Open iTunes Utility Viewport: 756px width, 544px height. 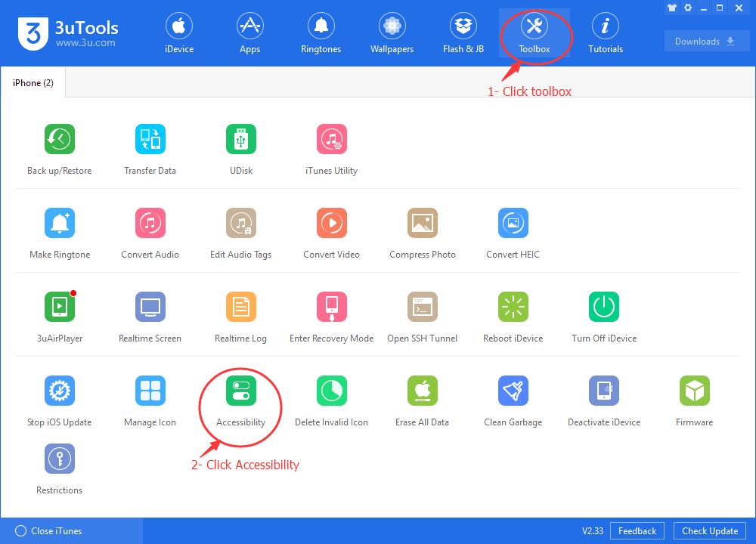coord(332,139)
